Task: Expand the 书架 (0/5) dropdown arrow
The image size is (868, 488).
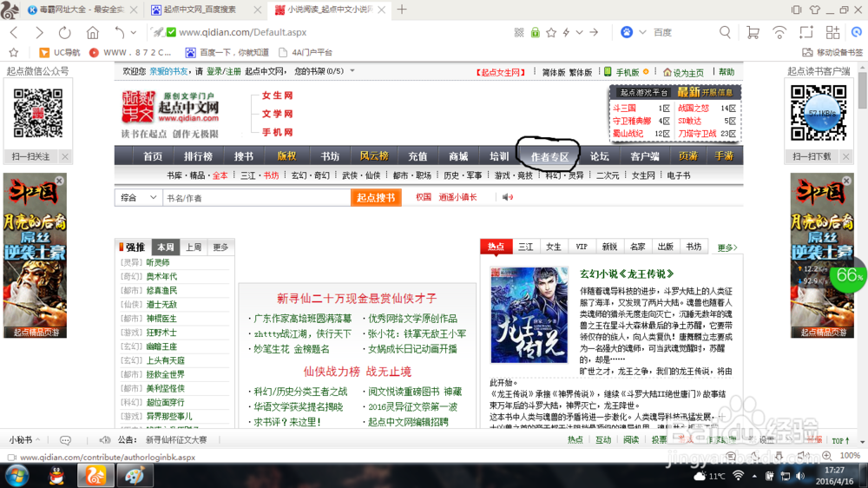Action: (x=352, y=71)
